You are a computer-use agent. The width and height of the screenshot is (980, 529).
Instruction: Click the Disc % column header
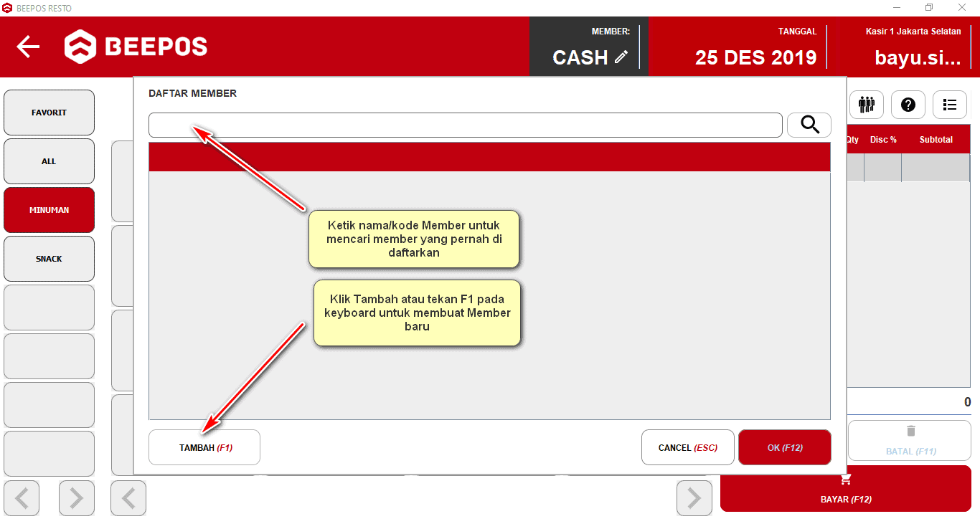click(x=883, y=140)
